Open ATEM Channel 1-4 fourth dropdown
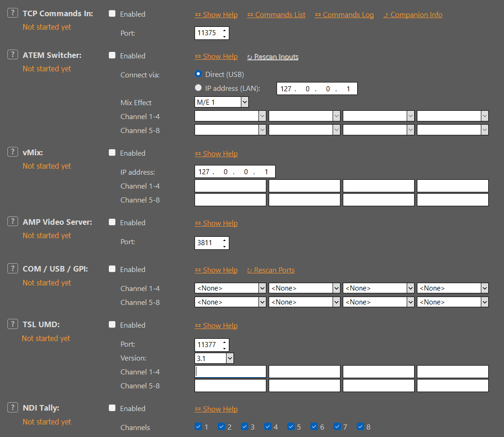 tap(453, 116)
